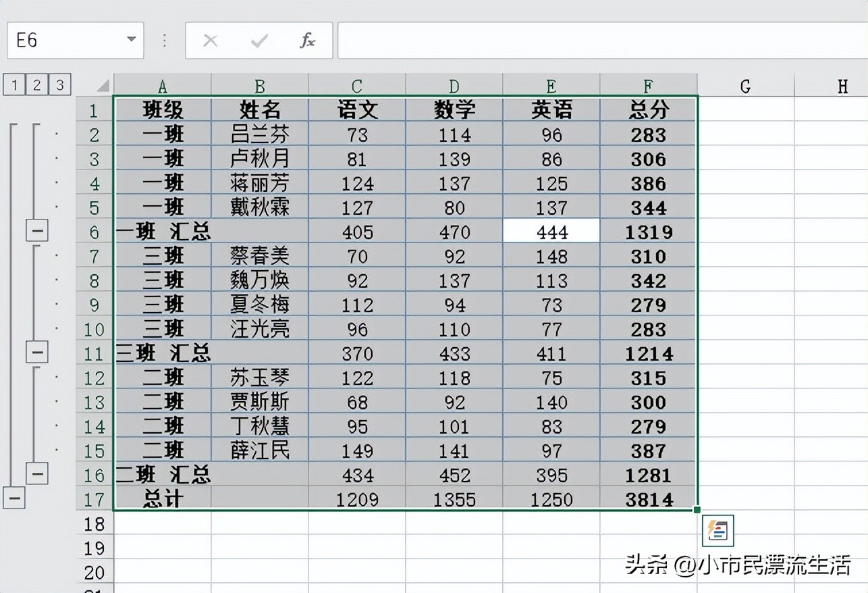Click the 英语 header cell
Screen dimensions: 868x593
[551, 110]
